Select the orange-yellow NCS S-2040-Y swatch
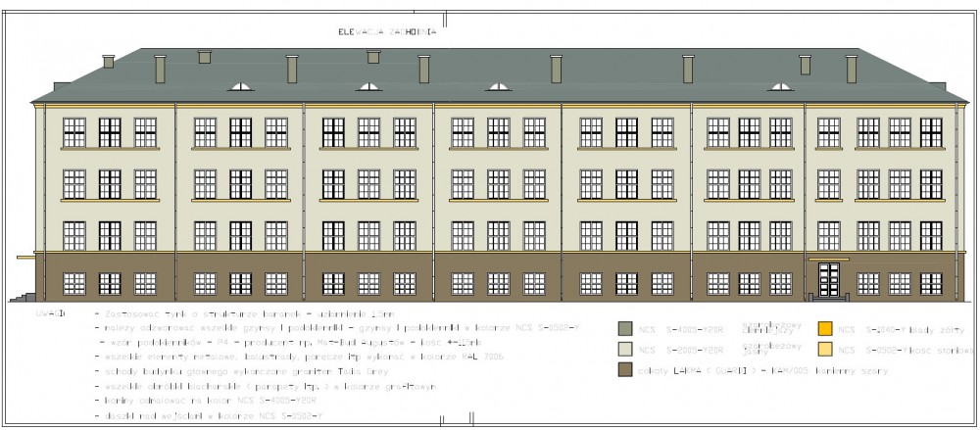Screen dimensions: 980x430 point(825,329)
